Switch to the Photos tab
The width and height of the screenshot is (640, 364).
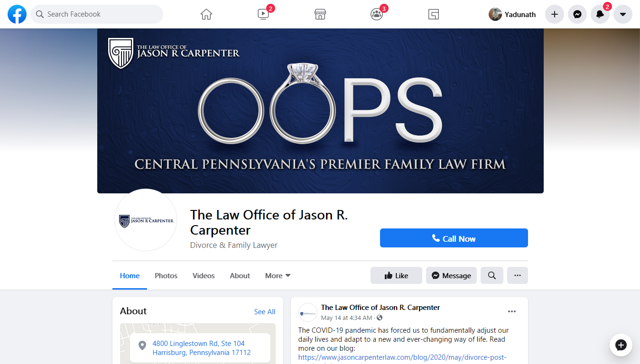pos(166,275)
